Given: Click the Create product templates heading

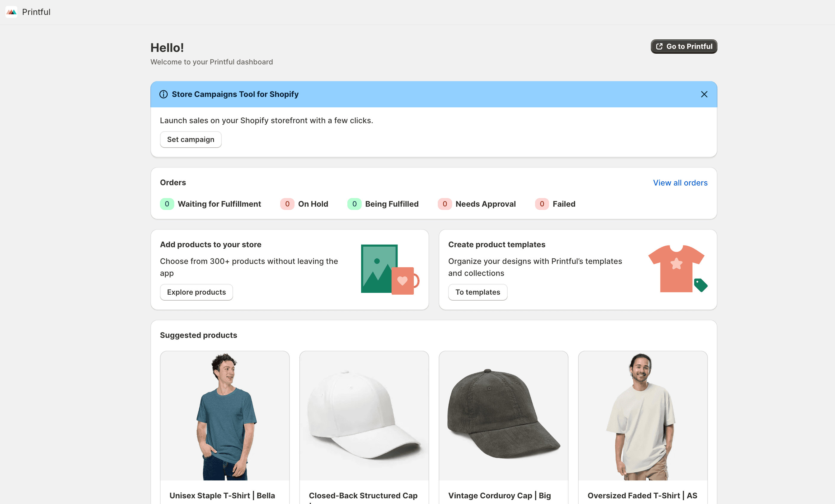Looking at the screenshot, I should [497, 245].
